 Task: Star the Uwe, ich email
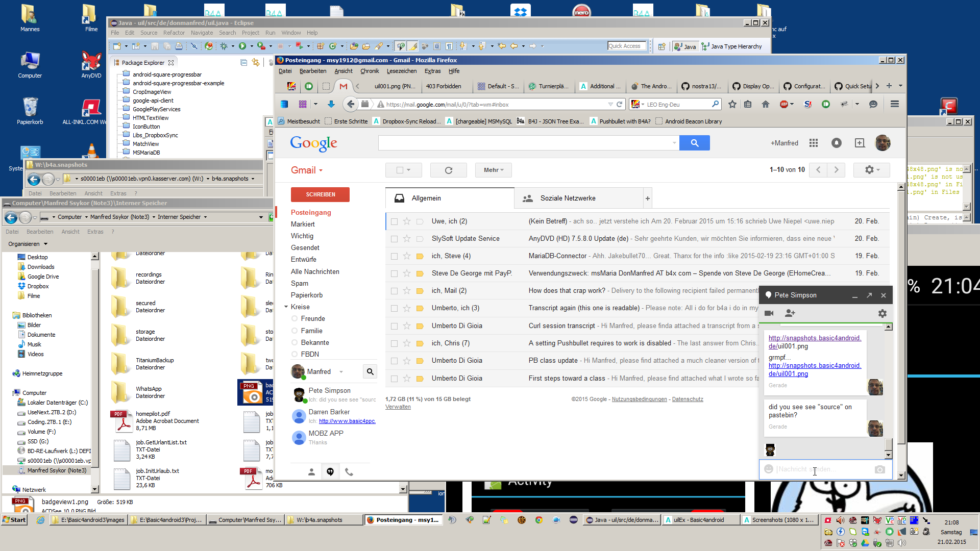point(407,221)
